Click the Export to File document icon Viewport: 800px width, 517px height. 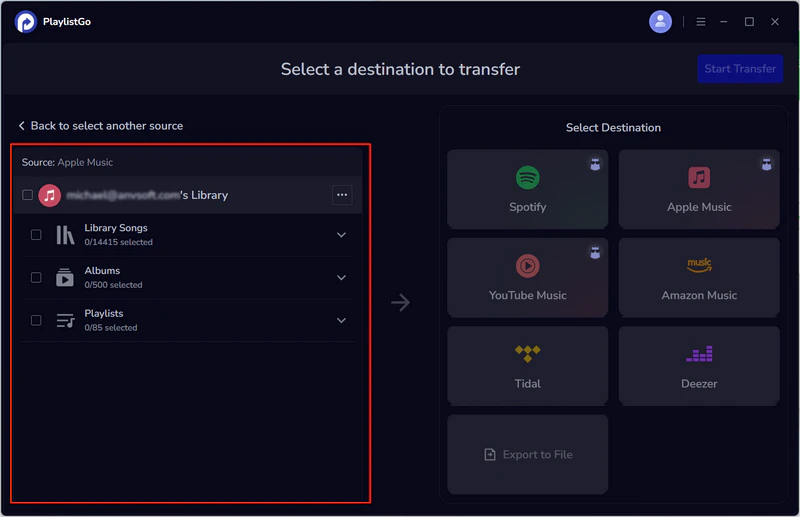click(490, 454)
